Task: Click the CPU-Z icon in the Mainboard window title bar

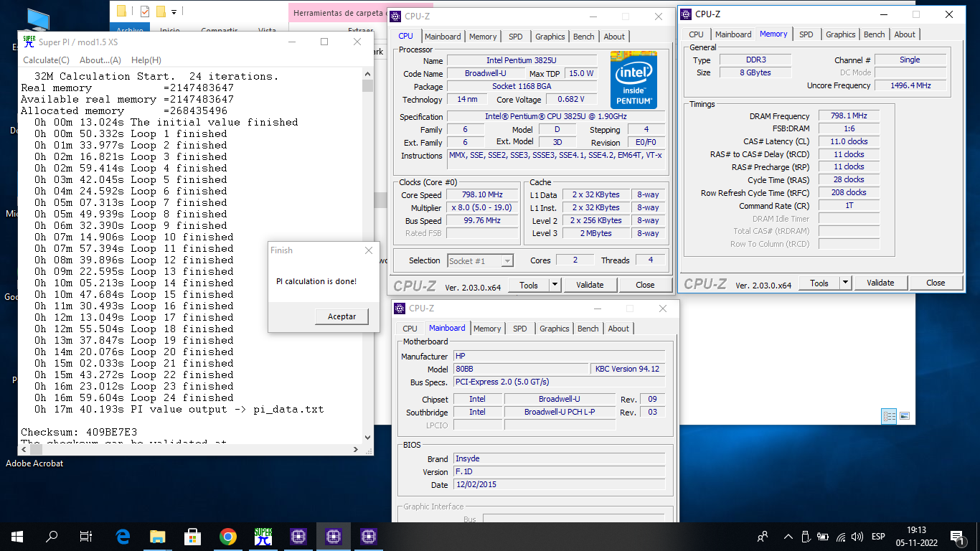Action: coord(400,309)
